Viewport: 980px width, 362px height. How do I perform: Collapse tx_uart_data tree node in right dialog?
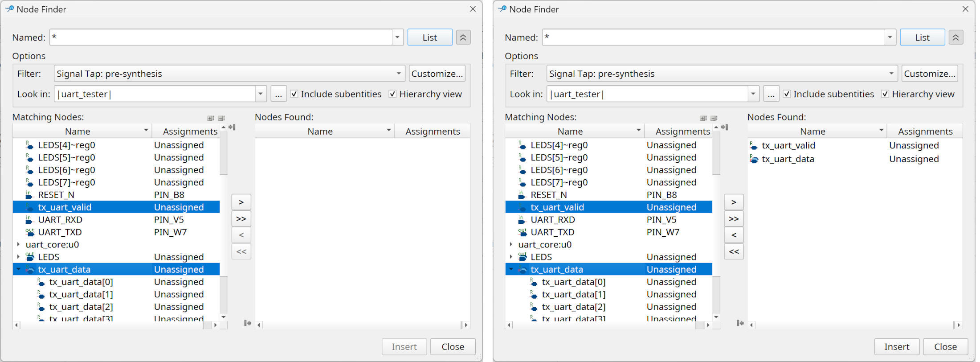[x=511, y=269]
